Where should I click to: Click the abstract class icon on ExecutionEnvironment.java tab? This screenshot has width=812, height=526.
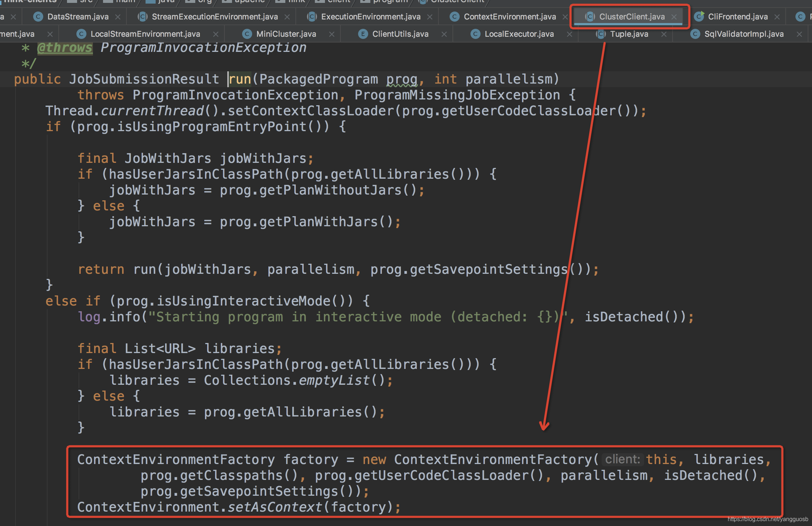click(x=312, y=17)
